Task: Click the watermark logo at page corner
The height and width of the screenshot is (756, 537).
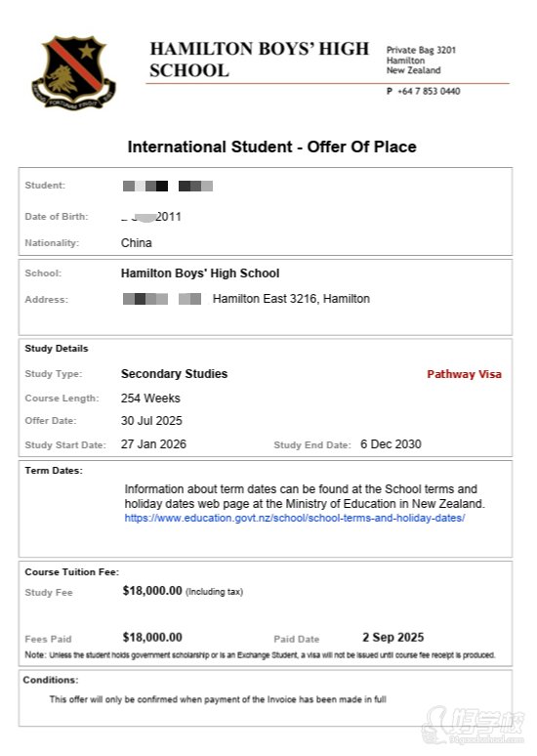Action: point(473,726)
